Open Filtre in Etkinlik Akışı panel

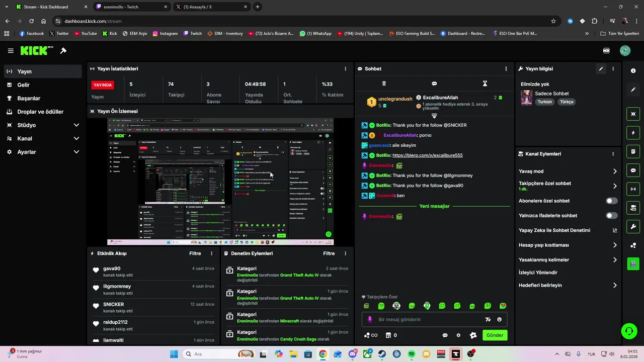[195, 254]
